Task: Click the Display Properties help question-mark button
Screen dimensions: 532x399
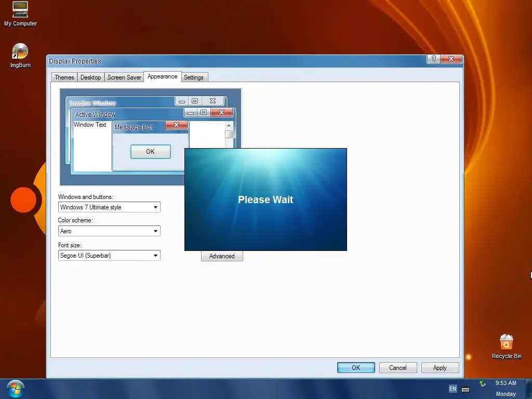Action: click(x=433, y=59)
